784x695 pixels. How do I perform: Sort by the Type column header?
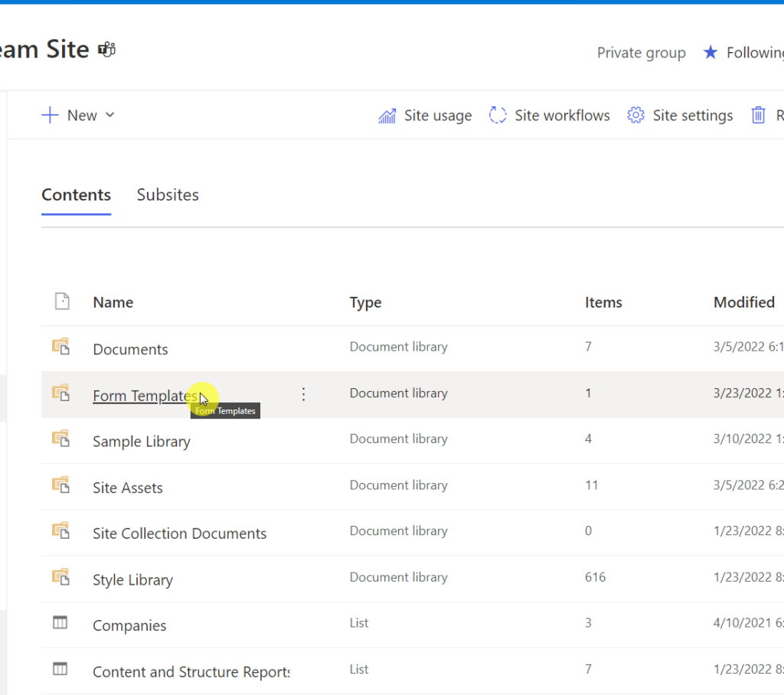pos(365,302)
